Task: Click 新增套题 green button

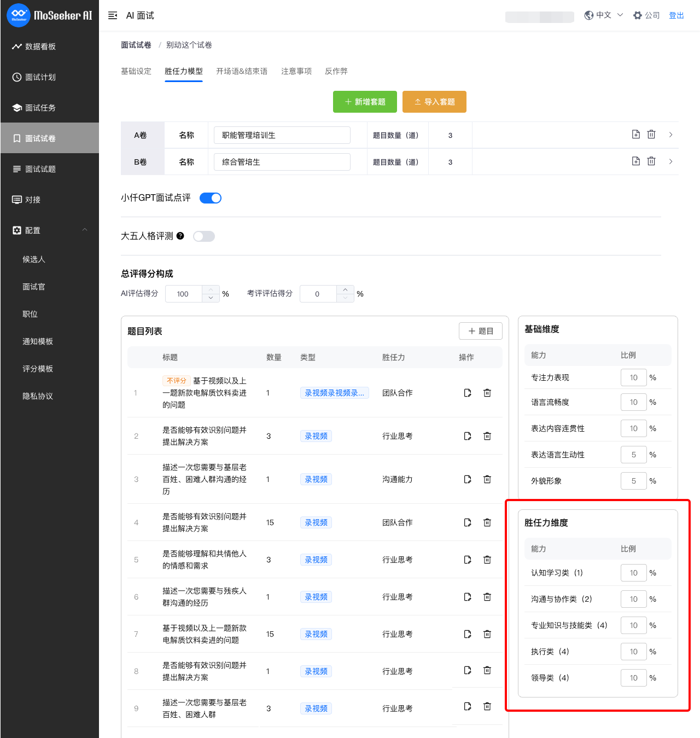Action: click(x=365, y=102)
